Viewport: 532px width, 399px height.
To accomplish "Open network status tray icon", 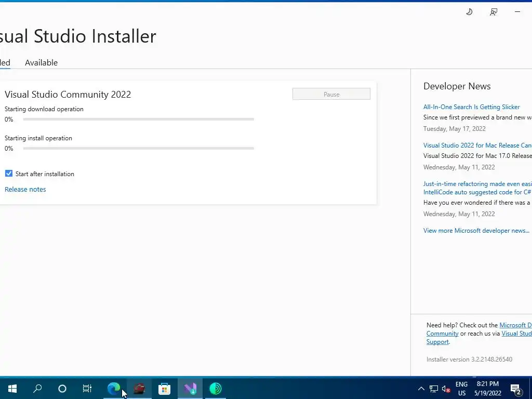I will [434, 389].
